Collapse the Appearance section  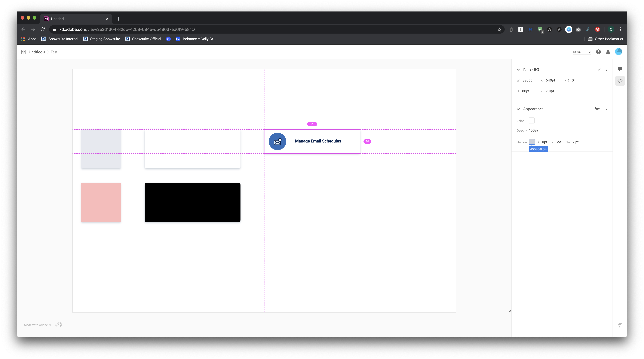pyautogui.click(x=518, y=109)
